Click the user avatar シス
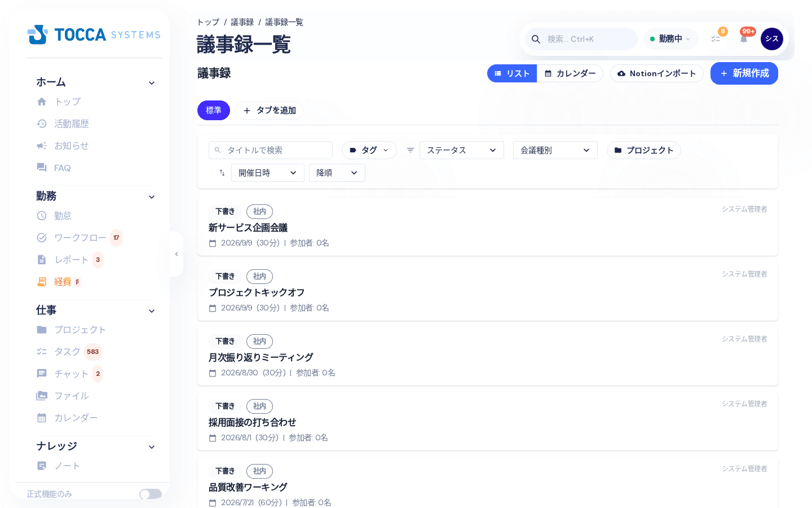The image size is (812, 508). (772, 39)
